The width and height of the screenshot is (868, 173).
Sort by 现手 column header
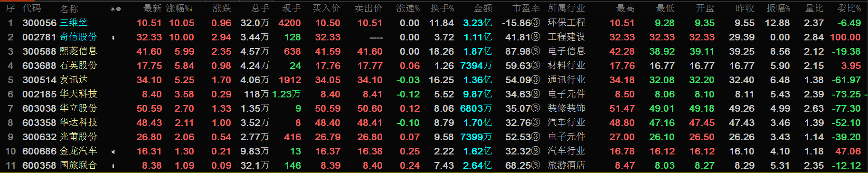[291, 9]
